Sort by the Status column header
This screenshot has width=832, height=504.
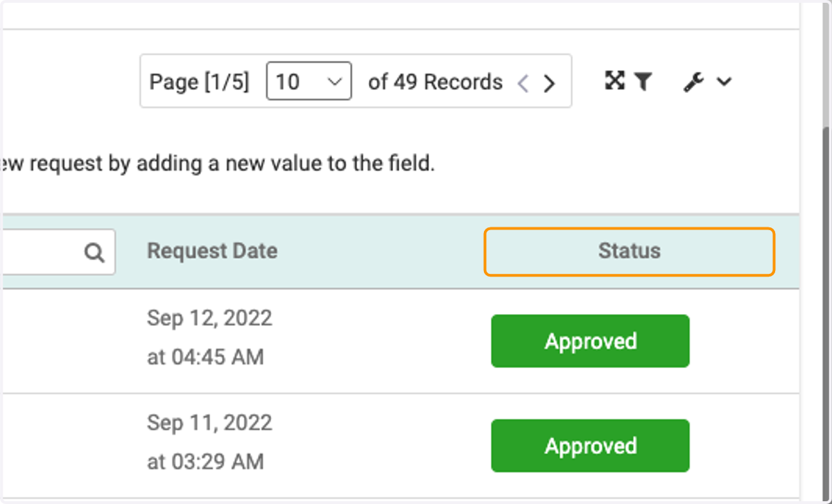629,251
